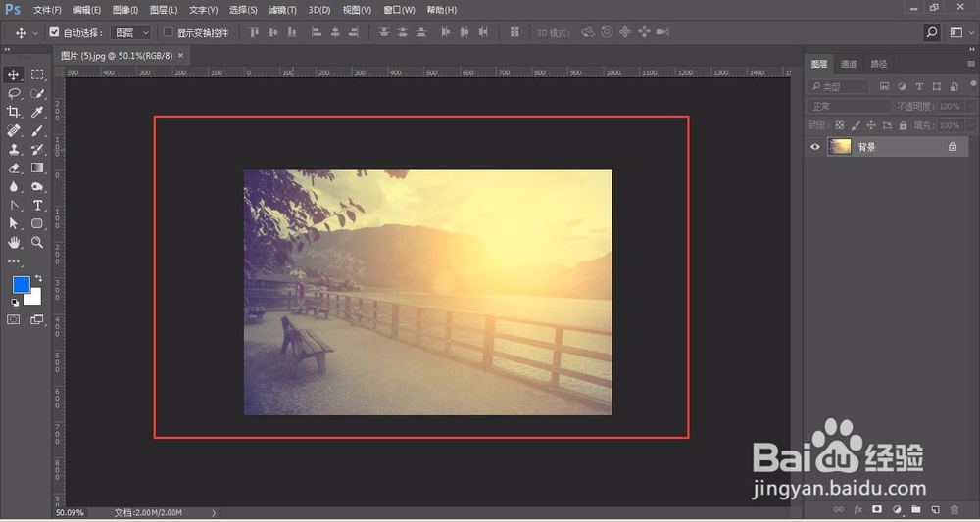Screen dimensions: 980x522
Task: Select the Hand tool
Action: [x=13, y=242]
